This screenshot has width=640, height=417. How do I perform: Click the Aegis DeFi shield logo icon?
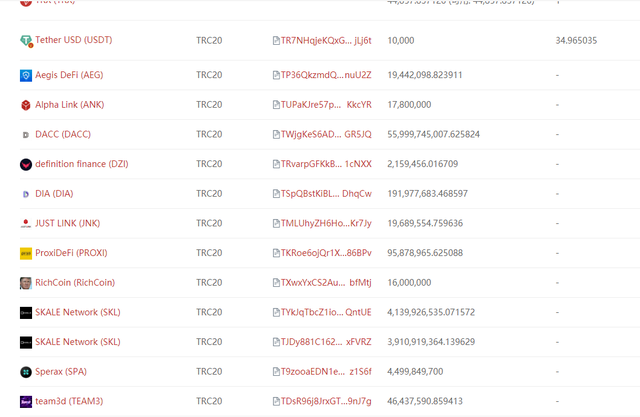point(26,75)
